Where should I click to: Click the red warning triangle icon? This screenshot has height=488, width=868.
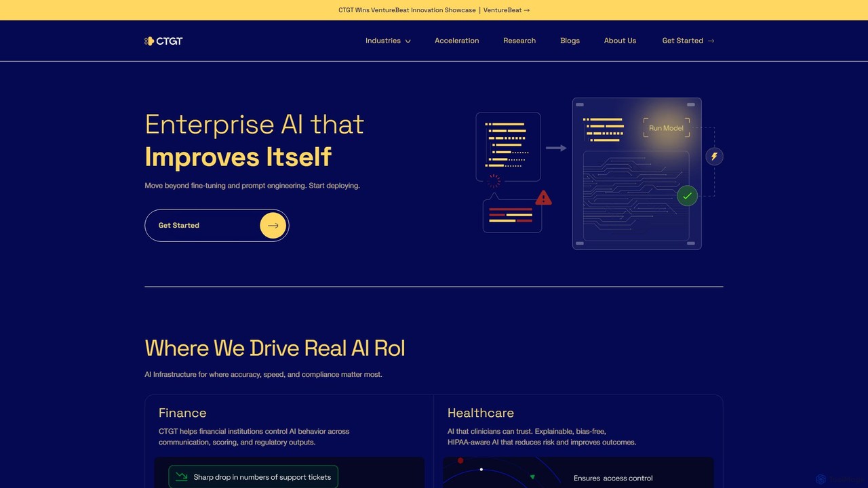[543, 198]
